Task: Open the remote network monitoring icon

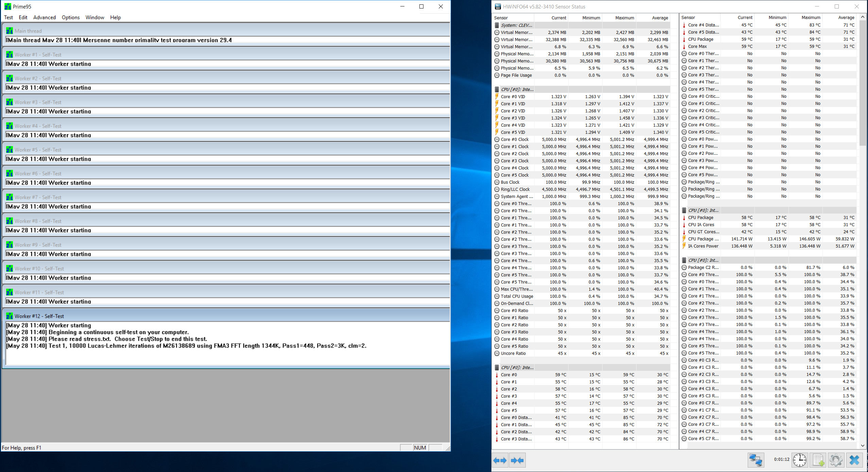Action: click(756, 460)
